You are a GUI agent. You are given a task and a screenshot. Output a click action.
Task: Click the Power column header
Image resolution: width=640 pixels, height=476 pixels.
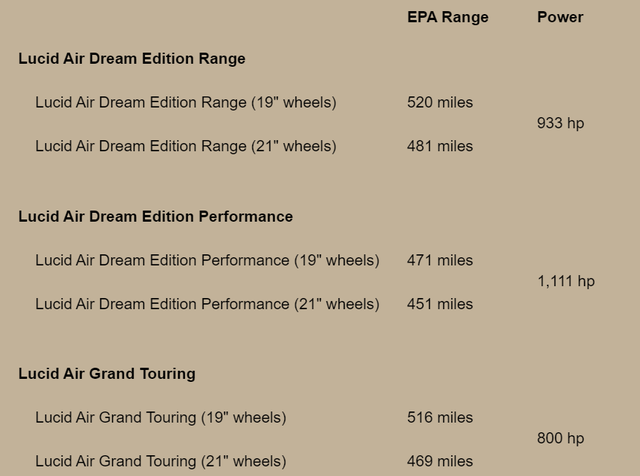(560, 17)
